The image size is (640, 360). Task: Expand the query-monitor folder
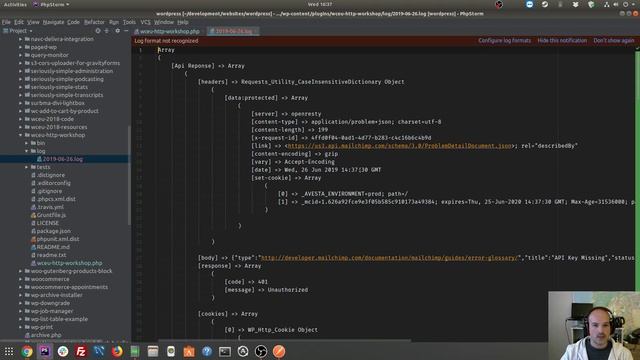point(20,55)
